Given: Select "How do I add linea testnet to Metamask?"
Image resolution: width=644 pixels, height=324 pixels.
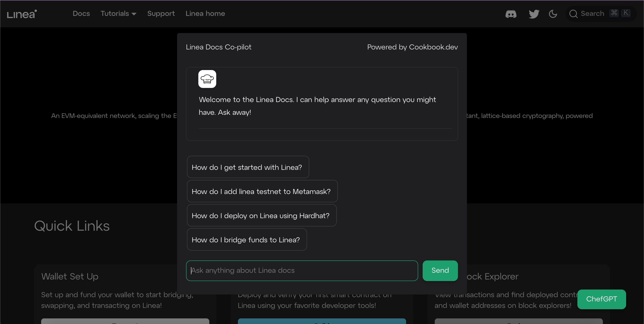Looking at the screenshot, I should coord(262,191).
